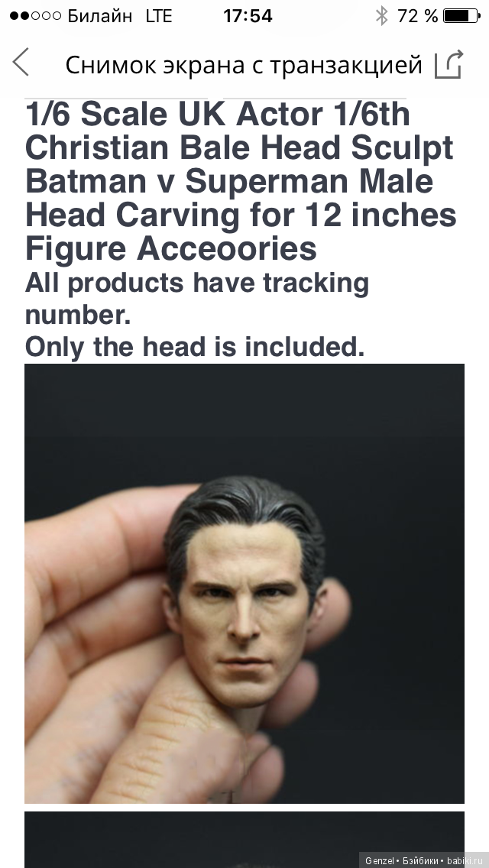Tap the Genzel name in the watermark

[379, 861]
